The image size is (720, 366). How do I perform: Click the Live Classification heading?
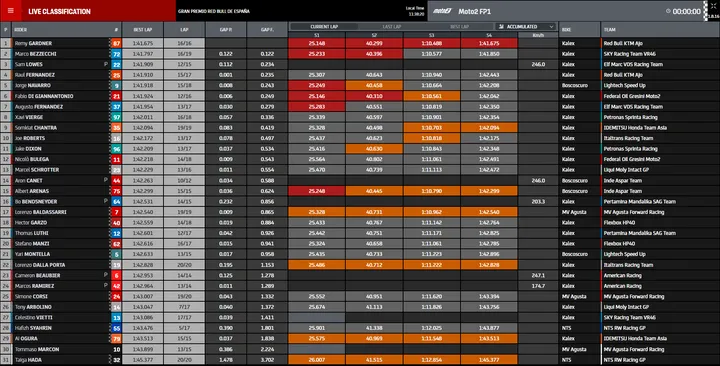pos(59,11)
